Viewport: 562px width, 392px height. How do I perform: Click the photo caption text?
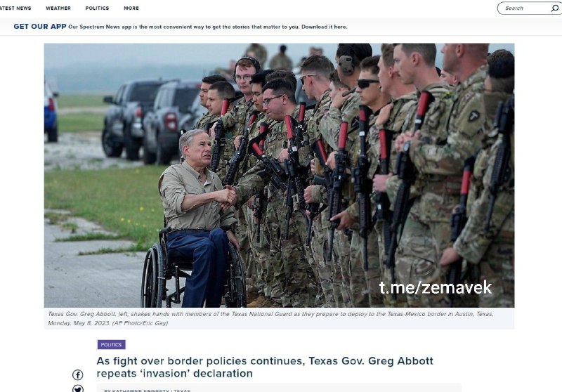click(270, 318)
